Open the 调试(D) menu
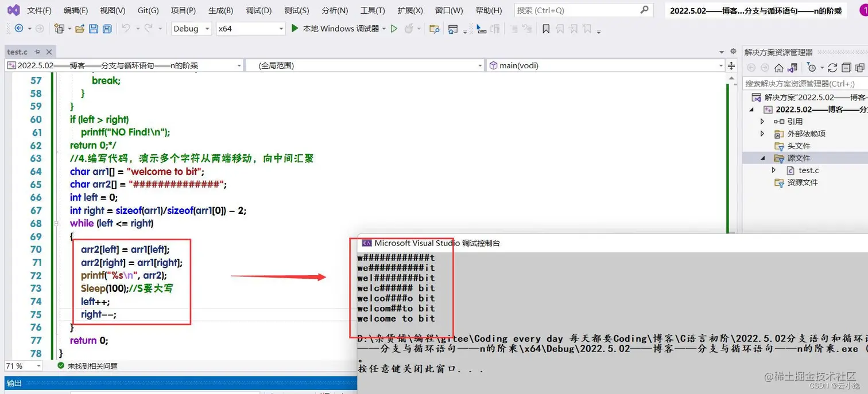 coord(258,10)
